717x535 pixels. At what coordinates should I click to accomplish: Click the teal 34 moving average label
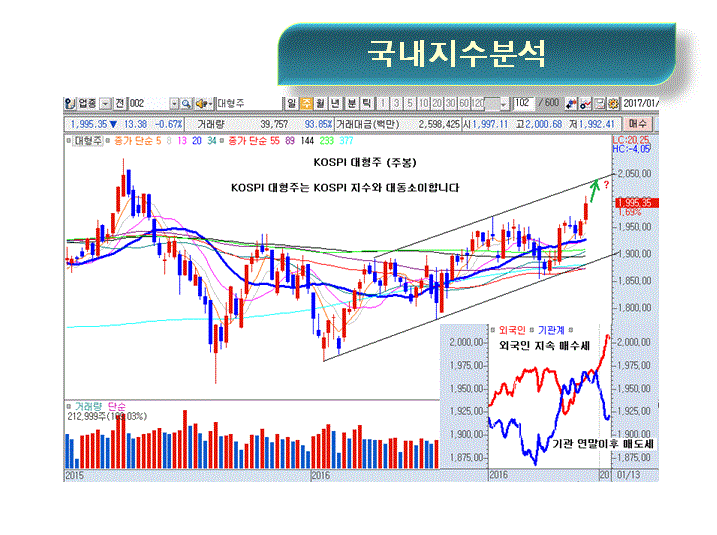(x=211, y=141)
